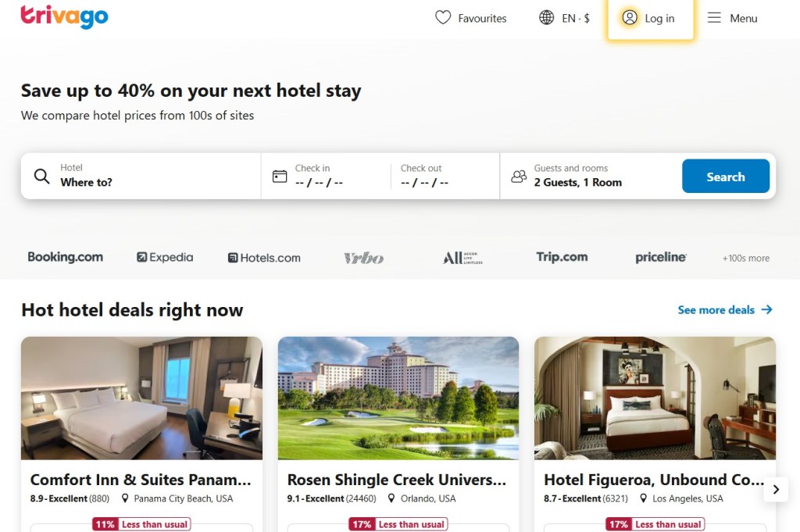
Task: Open Favourites via the heart icon
Action: (x=443, y=18)
